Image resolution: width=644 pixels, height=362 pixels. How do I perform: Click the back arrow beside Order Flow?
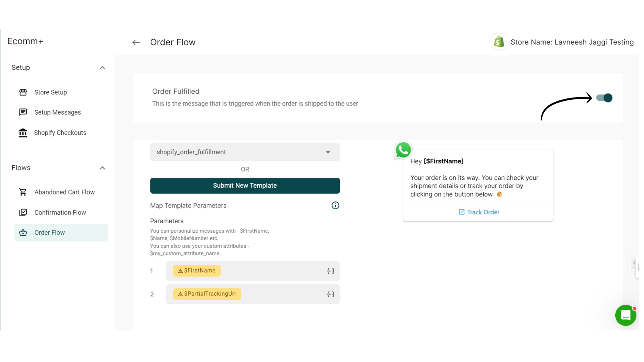136,42
